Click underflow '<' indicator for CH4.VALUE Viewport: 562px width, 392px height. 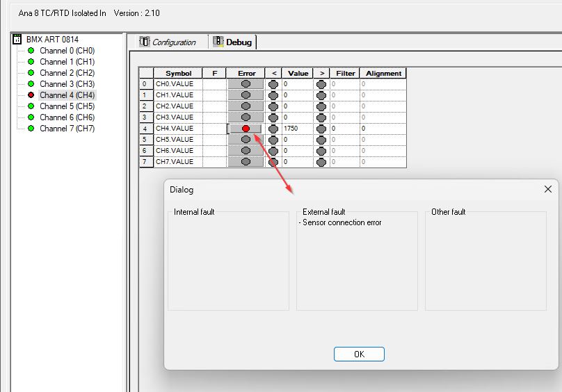pyautogui.click(x=273, y=129)
